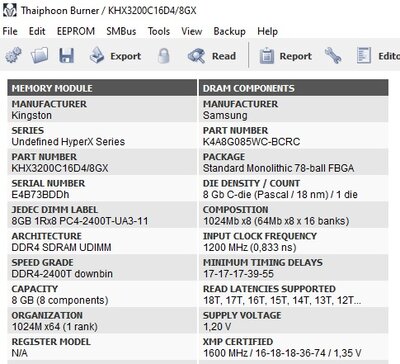Open the EEPROM menu
This screenshot has width=400, height=364.
tap(76, 31)
